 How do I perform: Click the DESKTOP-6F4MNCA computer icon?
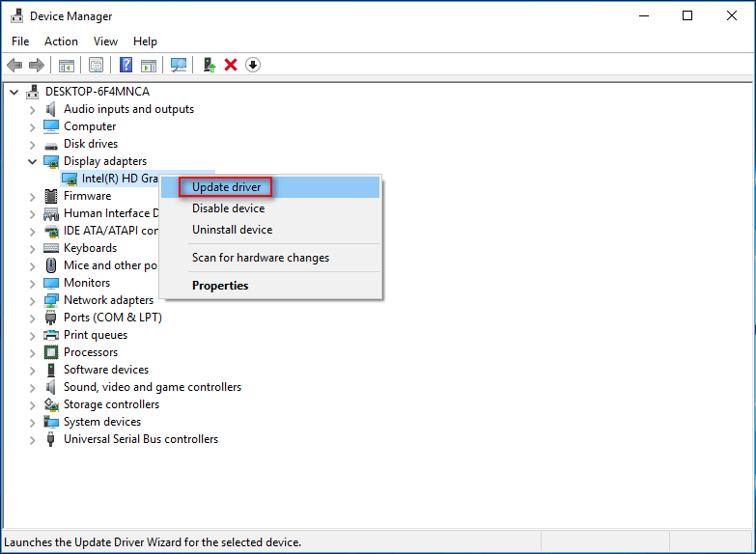[x=33, y=91]
